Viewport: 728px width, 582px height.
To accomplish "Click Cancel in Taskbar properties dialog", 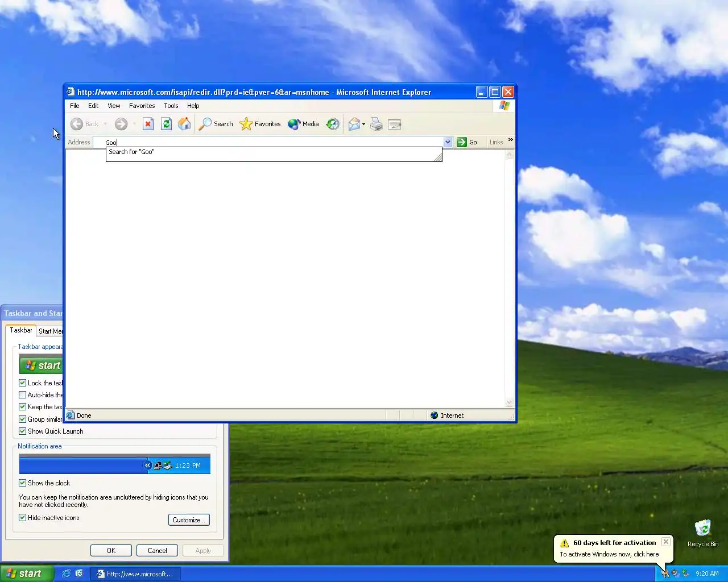I will (x=157, y=551).
